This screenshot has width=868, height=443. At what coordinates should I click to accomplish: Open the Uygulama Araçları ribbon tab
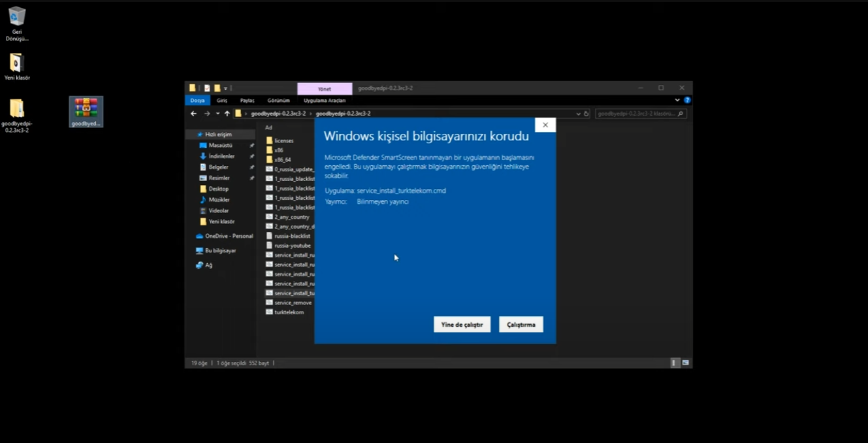(325, 101)
